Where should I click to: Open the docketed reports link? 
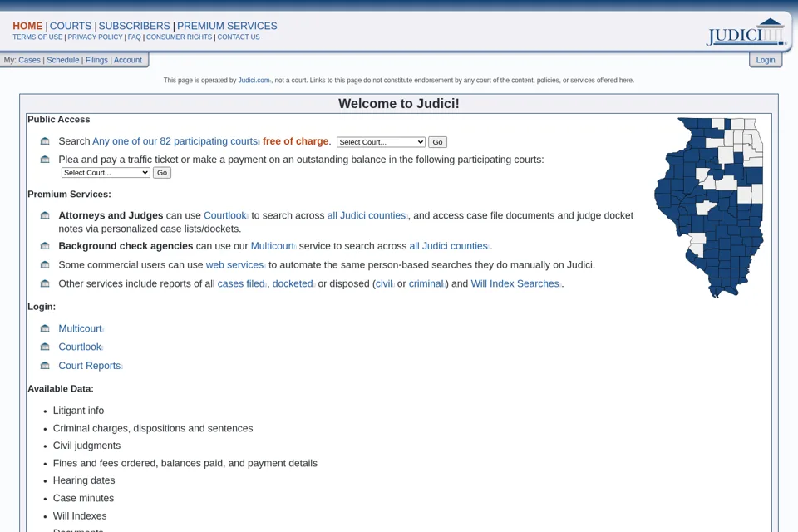pyautogui.click(x=293, y=283)
